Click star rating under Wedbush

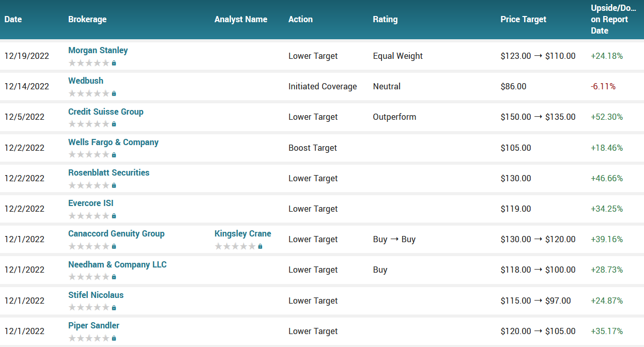coord(89,93)
